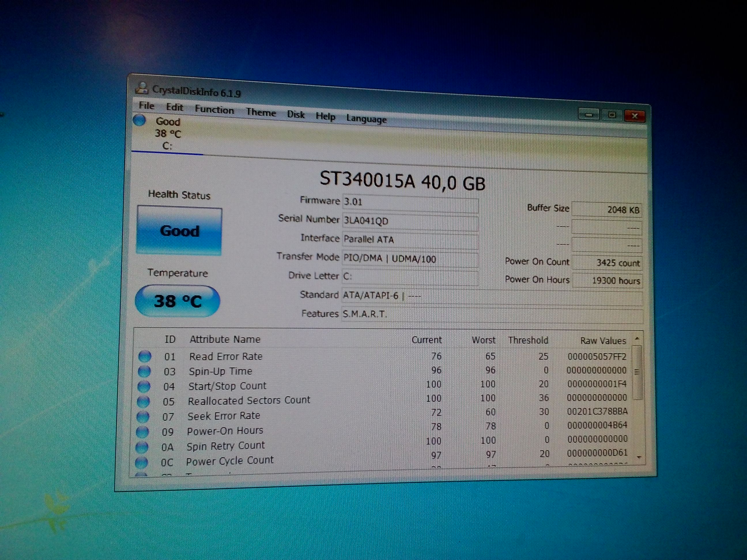
Task: Select the Power Cycle Count row text
Action: pos(230,461)
